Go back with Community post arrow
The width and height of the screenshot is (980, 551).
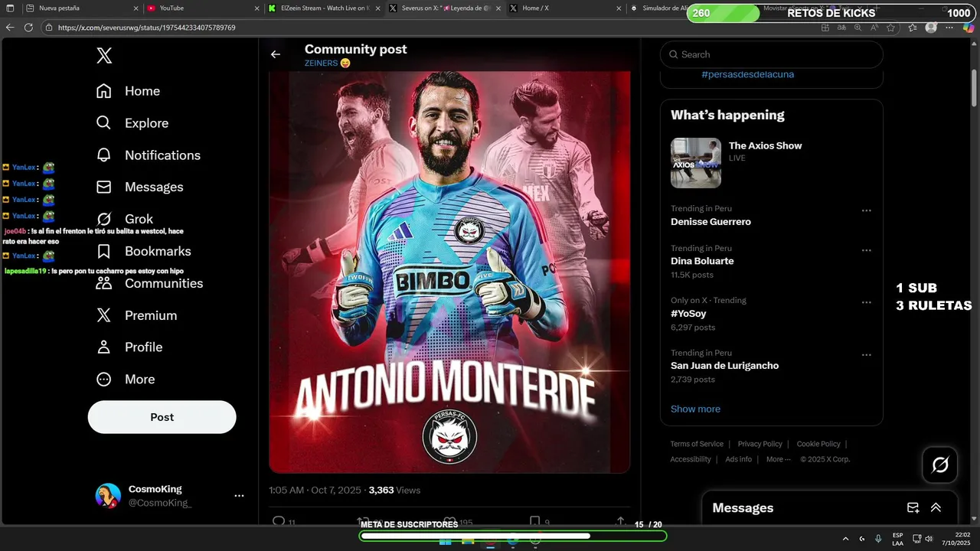click(276, 54)
